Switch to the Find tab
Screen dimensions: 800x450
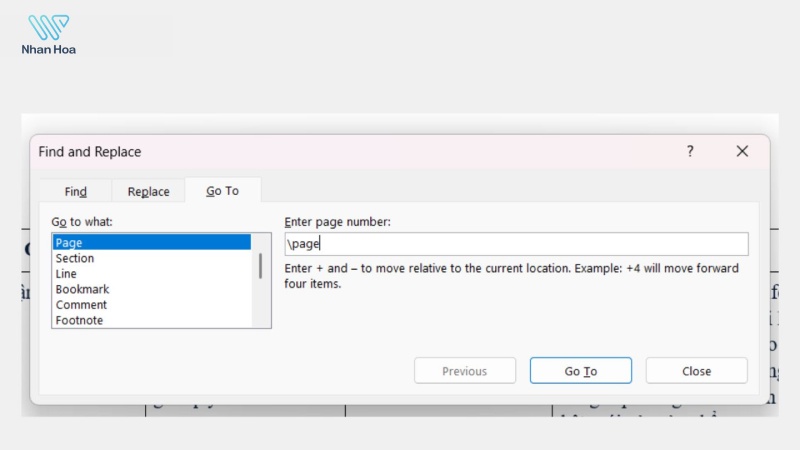[76, 191]
